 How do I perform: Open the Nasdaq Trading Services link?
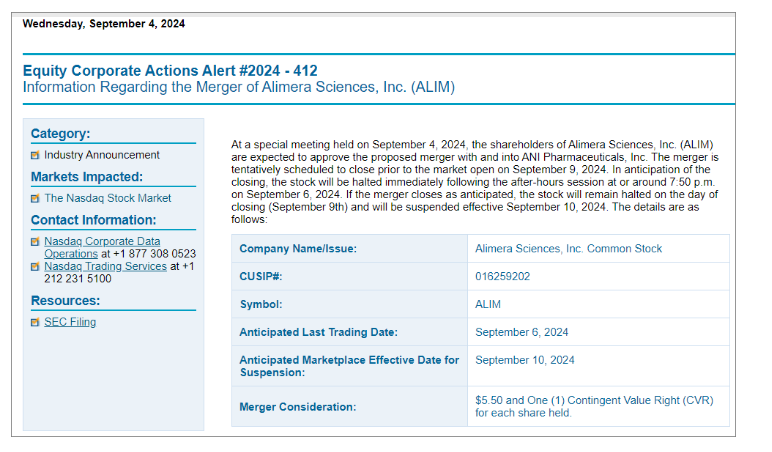click(105, 266)
